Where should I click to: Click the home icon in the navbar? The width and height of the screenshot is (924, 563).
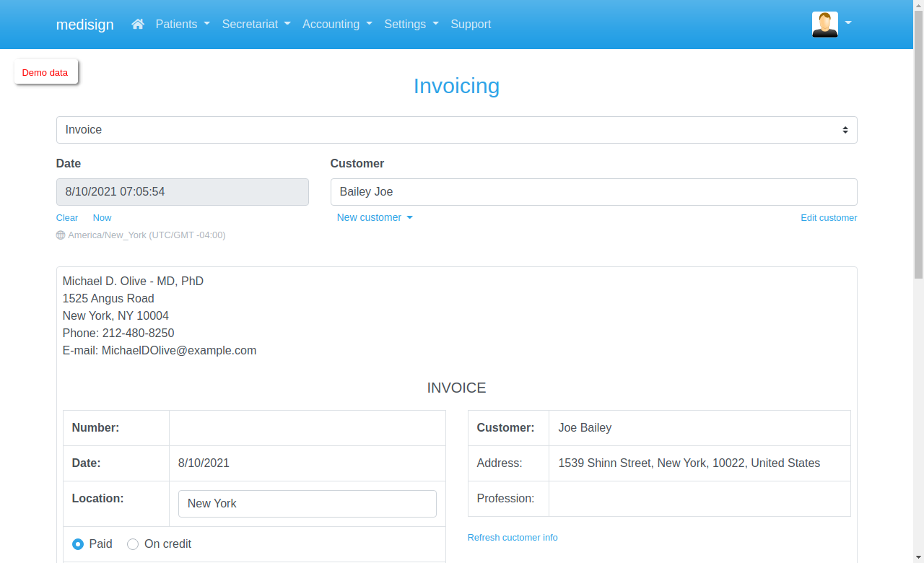click(137, 24)
